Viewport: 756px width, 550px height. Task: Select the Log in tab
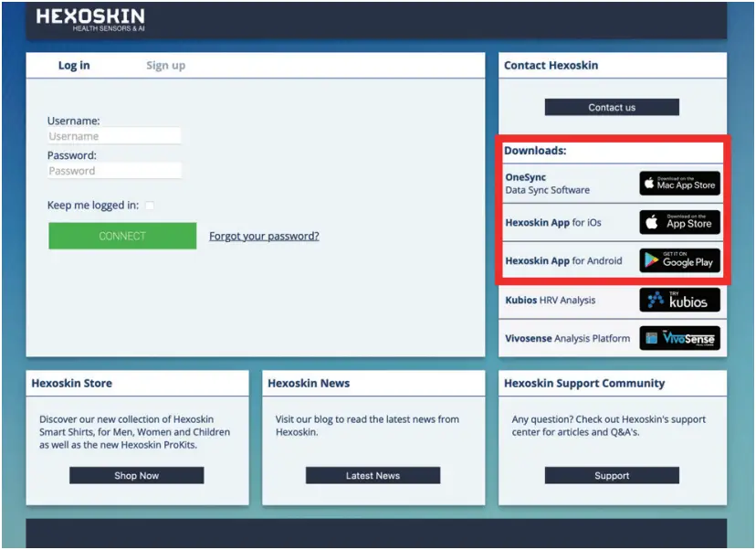pos(73,65)
